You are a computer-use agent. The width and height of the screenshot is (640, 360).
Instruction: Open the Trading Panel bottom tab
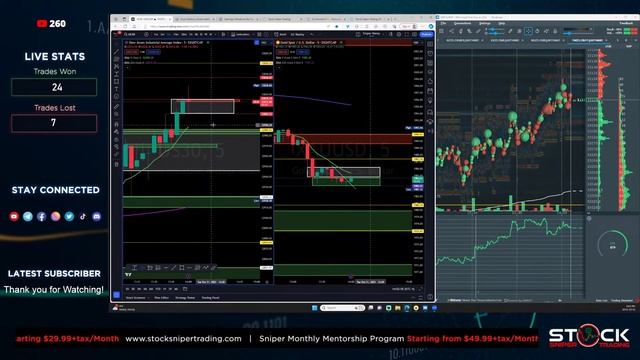click(x=210, y=298)
